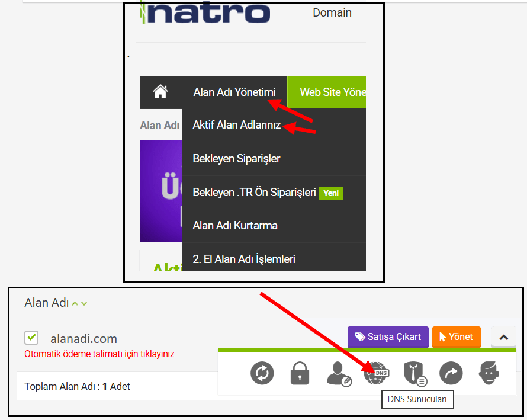This screenshot has height=420, width=527.
Task: Click the Domain top navigation link
Action: tap(332, 13)
